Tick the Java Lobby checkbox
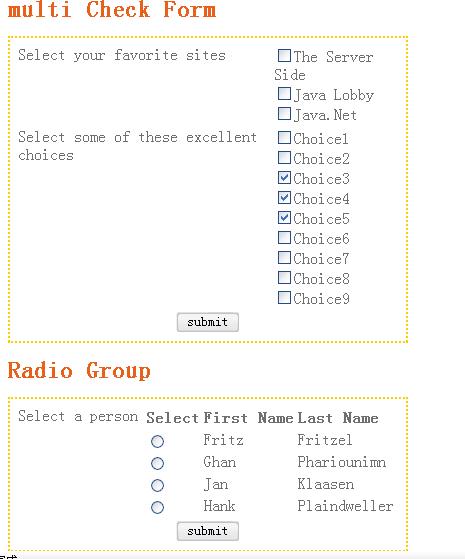This screenshot has height=559, width=465. point(284,94)
